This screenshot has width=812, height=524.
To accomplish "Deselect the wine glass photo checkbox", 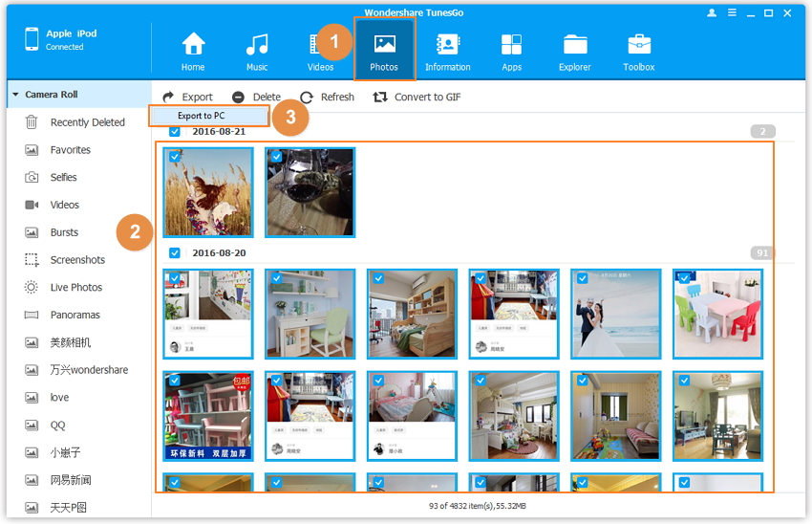I will pyautogui.click(x=276, y=158).
